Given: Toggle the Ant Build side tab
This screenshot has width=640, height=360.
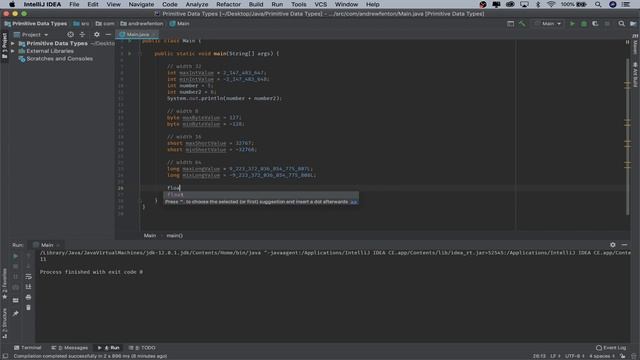Looking at the screenshot, I should tap(636, 75).
